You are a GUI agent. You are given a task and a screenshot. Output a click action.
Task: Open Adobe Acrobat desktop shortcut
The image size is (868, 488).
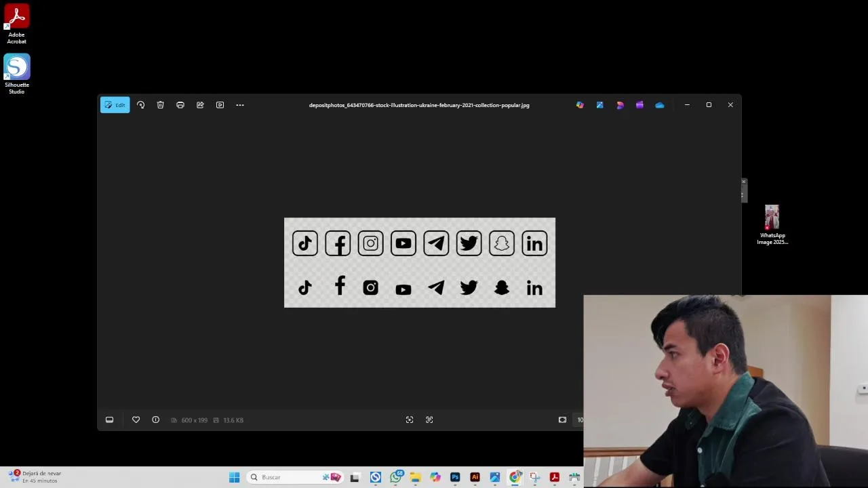coord(17,24)
